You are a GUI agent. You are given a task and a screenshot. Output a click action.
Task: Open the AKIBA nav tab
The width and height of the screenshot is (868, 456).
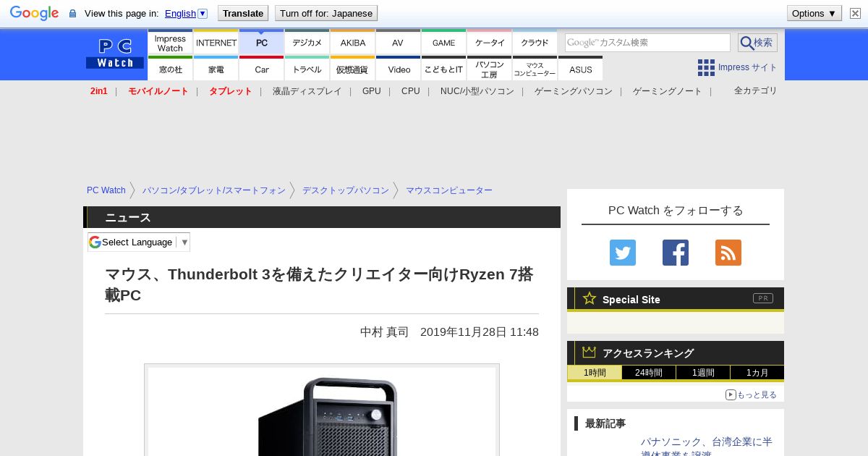coord(353,43)
